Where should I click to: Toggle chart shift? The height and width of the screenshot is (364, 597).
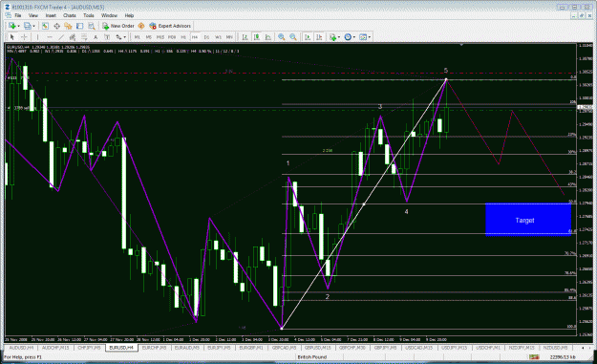pos(319,37)
